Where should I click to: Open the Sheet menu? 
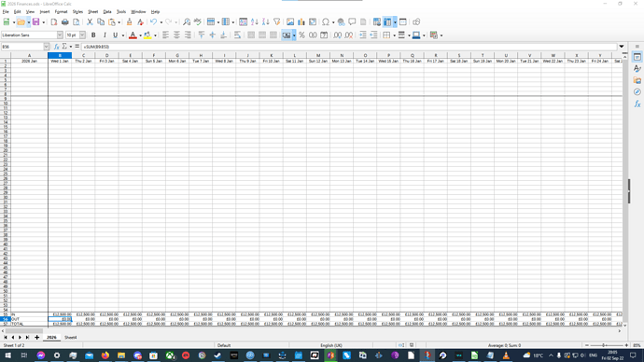click(x=92, y=12)
